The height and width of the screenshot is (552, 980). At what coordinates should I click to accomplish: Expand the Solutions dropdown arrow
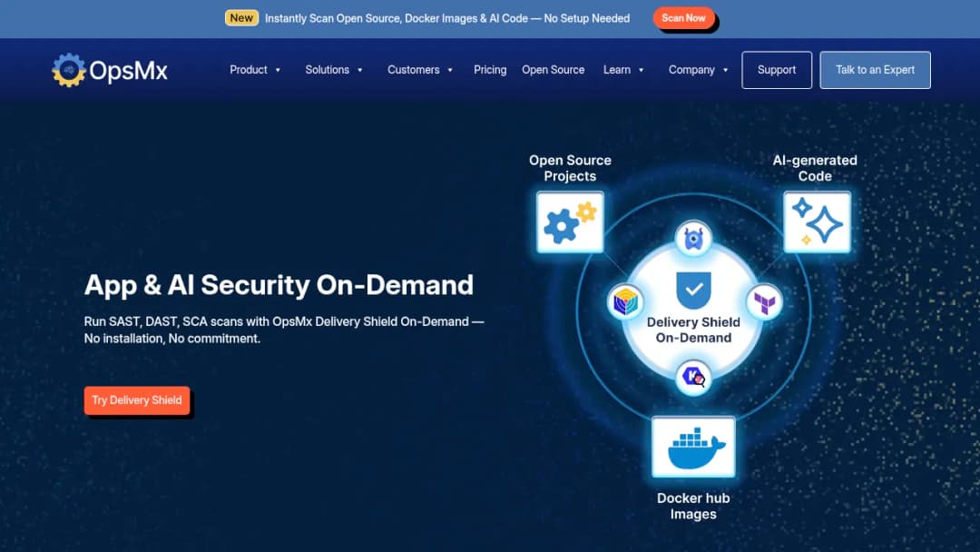359,70
